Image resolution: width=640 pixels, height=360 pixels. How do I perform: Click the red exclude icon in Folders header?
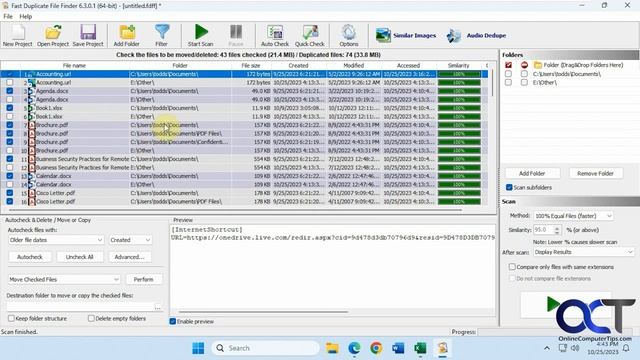(x=524, y=65)
